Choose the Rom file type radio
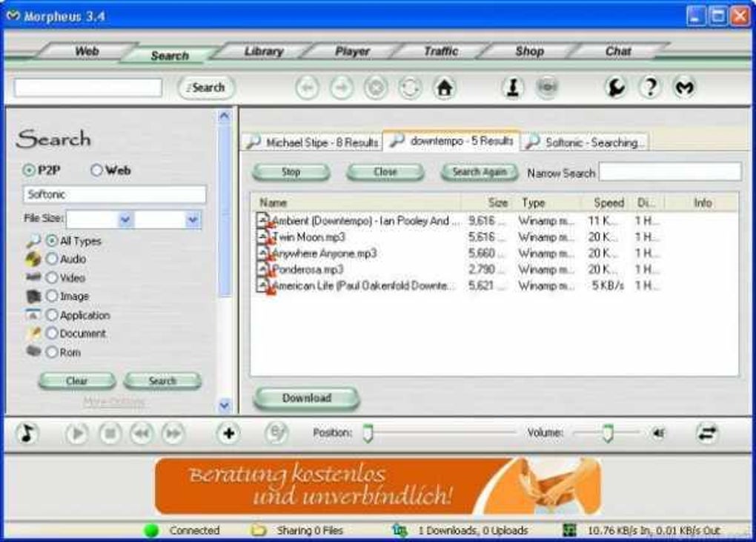Image resolution: width=756 pixels, height=542 pixels. (x=52, y=352)
